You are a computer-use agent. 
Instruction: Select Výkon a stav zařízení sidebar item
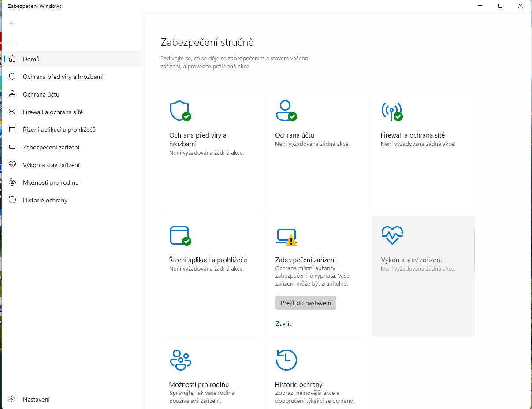click(x=51, y=165)
